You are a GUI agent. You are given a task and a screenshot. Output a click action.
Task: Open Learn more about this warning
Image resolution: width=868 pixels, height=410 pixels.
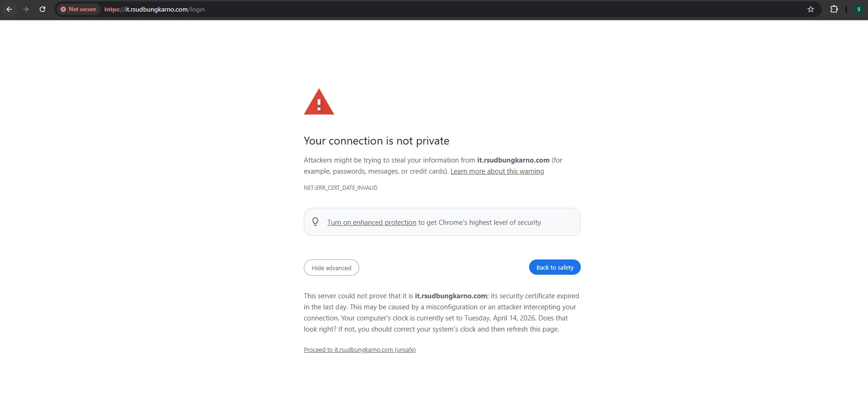497,171
